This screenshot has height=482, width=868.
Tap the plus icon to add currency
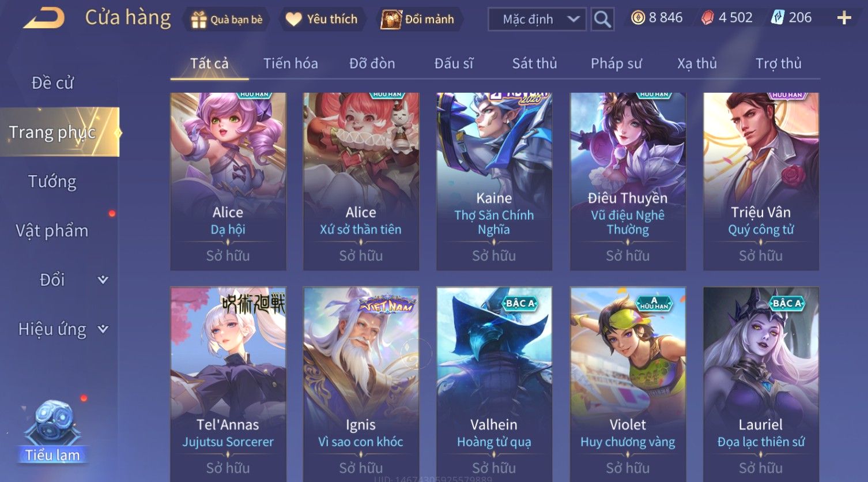tap(844, 18)
